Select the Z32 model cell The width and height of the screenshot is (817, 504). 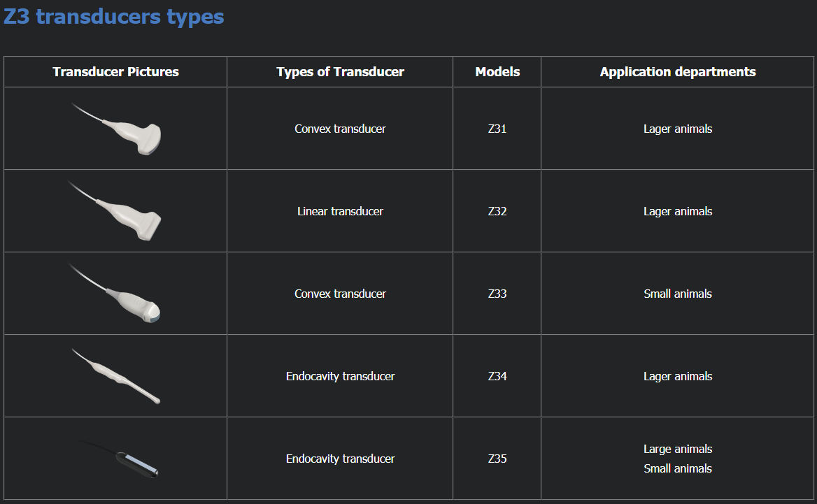(x=497, y=212)
